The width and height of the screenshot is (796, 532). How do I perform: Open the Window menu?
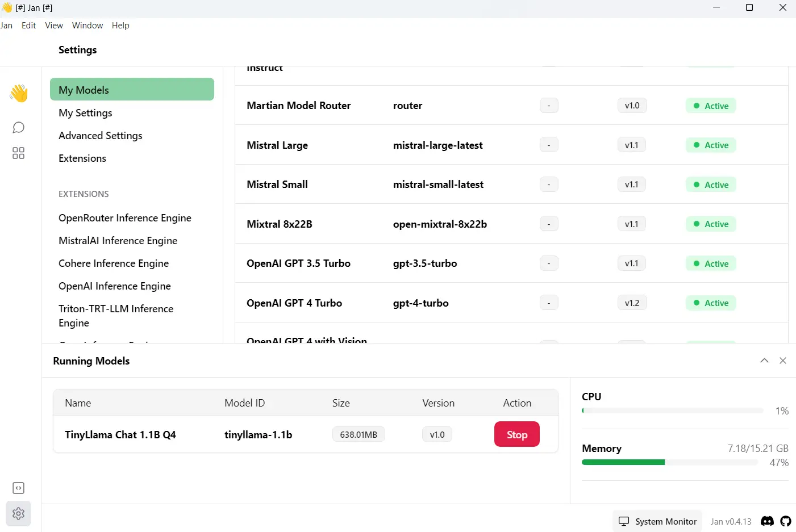(x=87, y=26)
